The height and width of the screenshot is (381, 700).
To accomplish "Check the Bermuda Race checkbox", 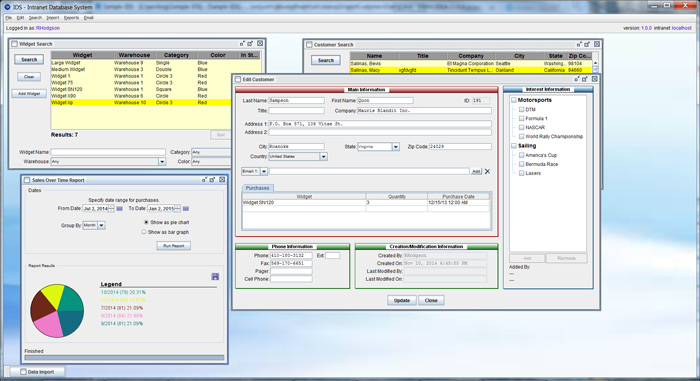I will (x=521, y=164).
